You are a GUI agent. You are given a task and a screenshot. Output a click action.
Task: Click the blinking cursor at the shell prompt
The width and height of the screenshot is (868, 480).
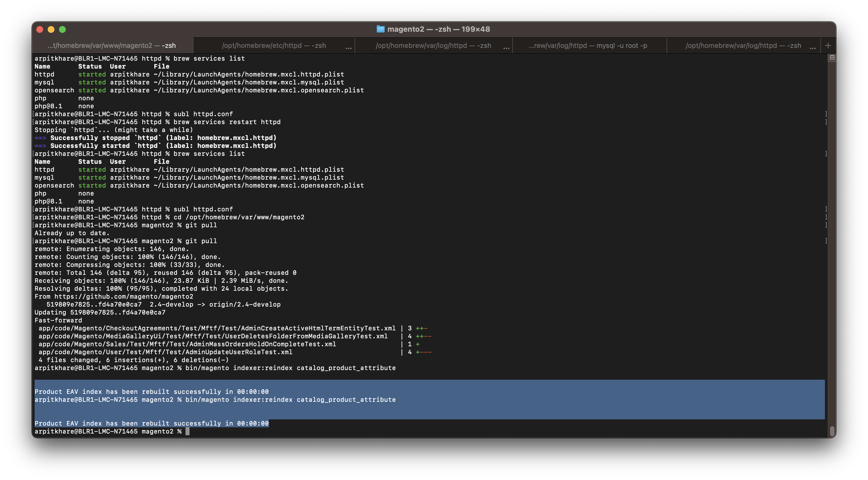[187, 431]
